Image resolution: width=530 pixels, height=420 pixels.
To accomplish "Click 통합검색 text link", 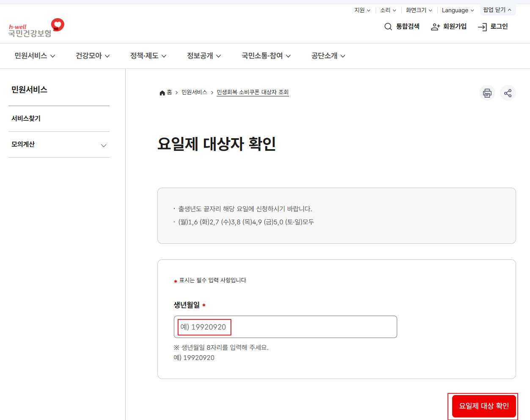I will 408,27.
